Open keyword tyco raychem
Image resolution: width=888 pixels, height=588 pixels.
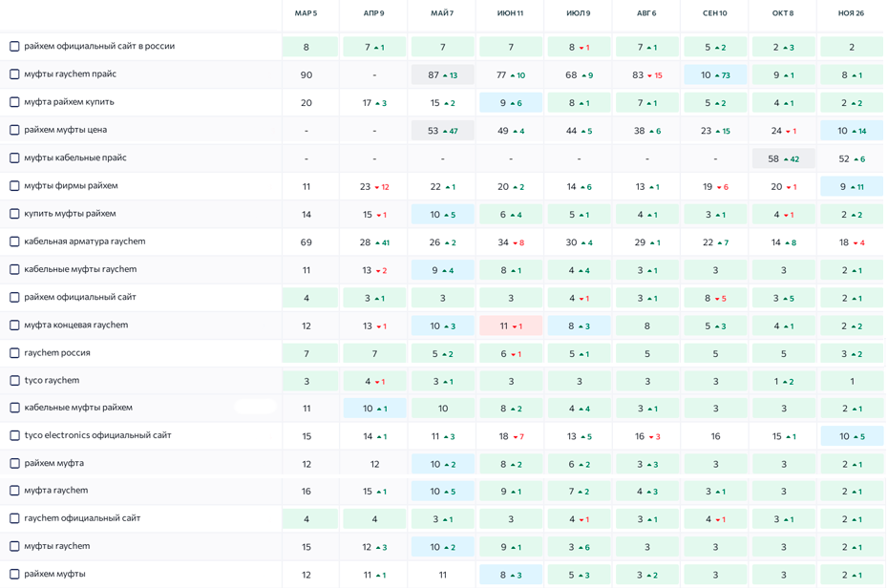(52, 380)
